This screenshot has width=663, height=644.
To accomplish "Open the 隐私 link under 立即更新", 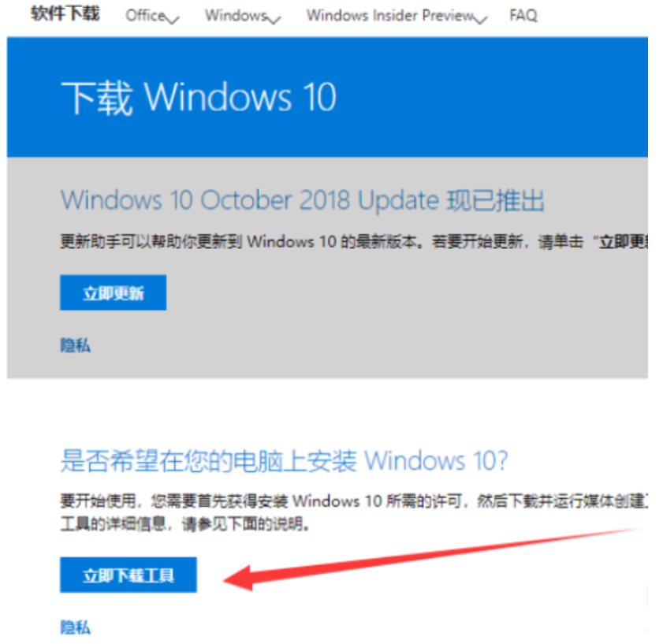I will tap(75, 345).
